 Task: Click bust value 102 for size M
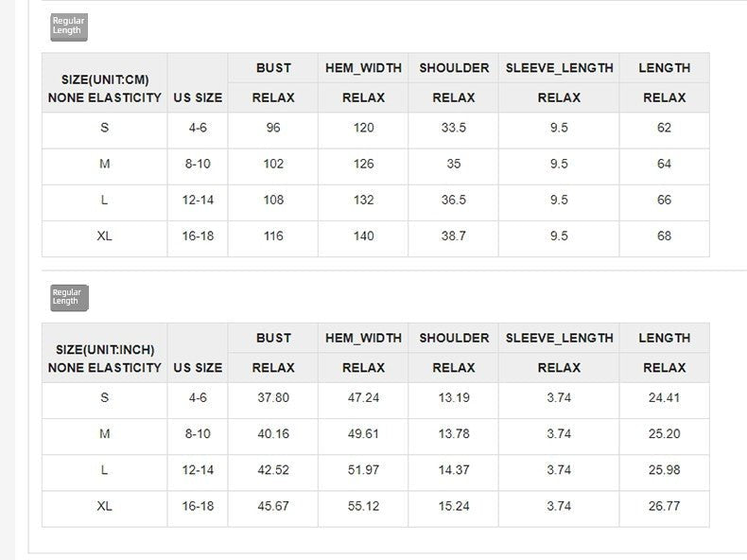click(x=273, y=164)
